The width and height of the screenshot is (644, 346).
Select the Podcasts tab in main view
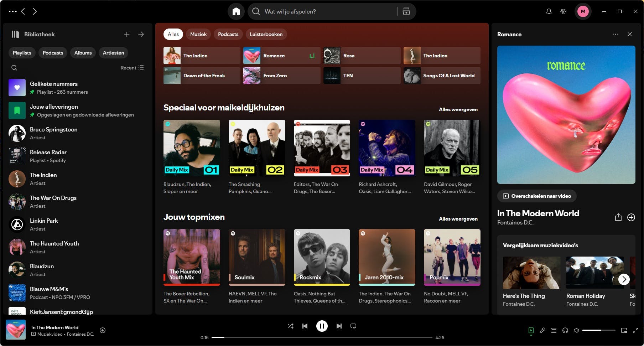(228, 34)
